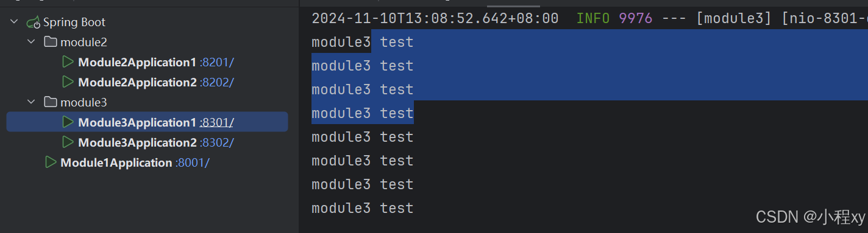Open the :8301/ port link
Screen dimensions: 868x233
217,122
